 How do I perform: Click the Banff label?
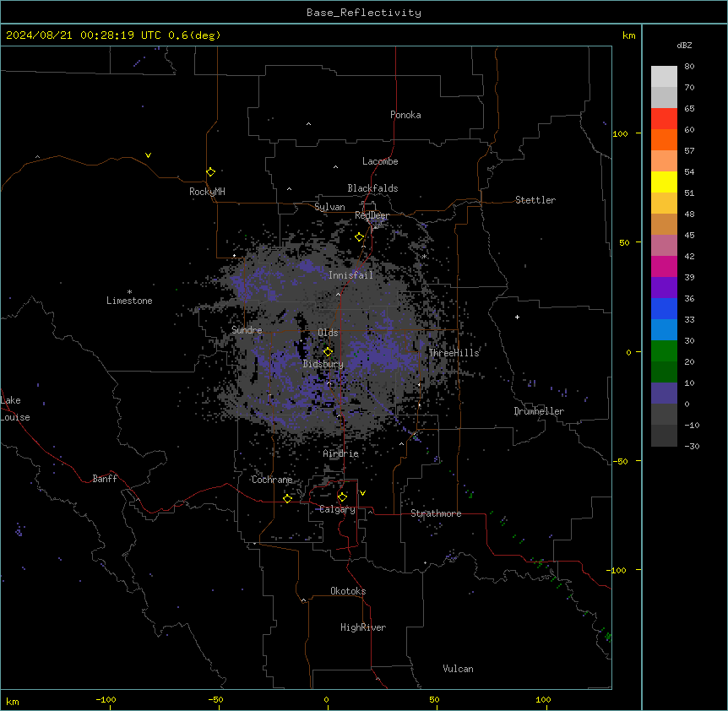[105, 479]
